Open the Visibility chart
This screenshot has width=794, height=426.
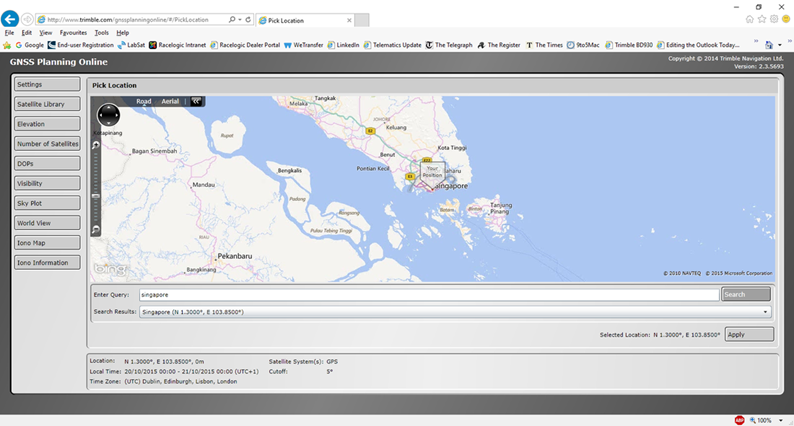point(47,183)
